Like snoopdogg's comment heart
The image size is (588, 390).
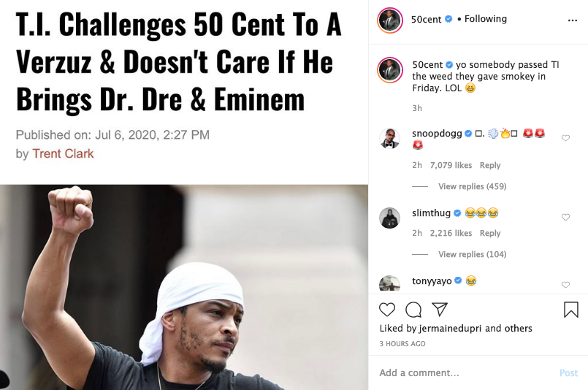coord(565,138)
